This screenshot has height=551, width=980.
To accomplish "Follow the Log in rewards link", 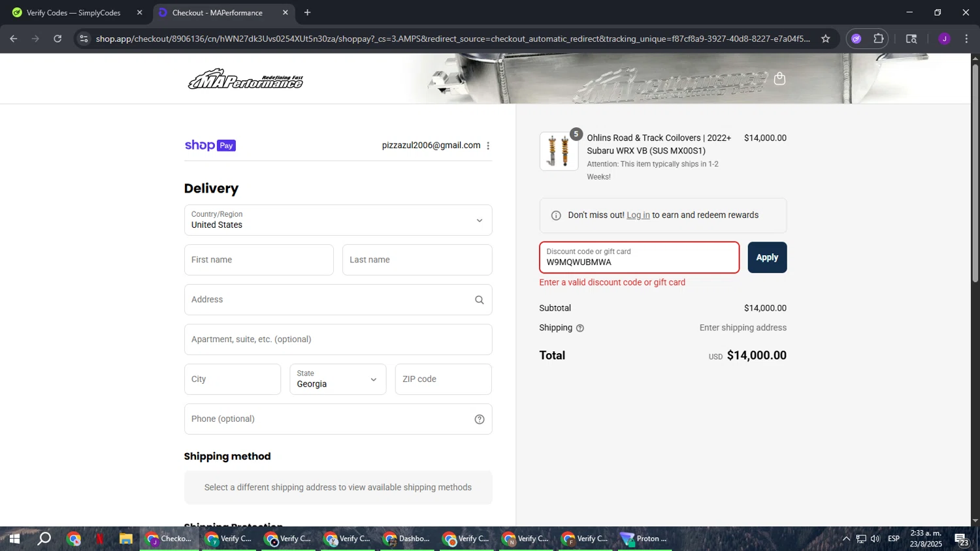I will click(638, 215).
